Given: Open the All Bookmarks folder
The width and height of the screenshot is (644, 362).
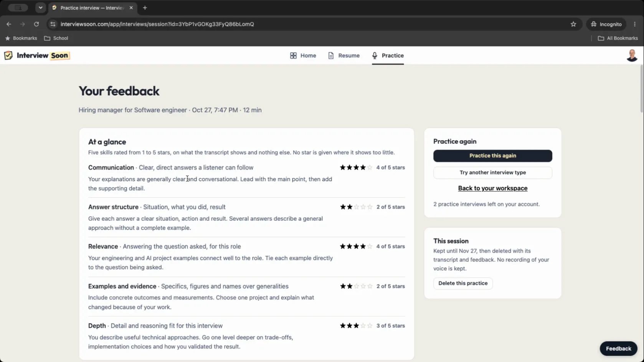Looking at the screenshot, I should (x=618, y=38).
